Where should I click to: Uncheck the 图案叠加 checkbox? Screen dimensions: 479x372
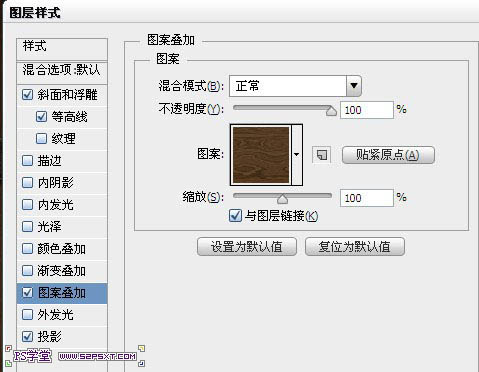[x=27, y=293]
